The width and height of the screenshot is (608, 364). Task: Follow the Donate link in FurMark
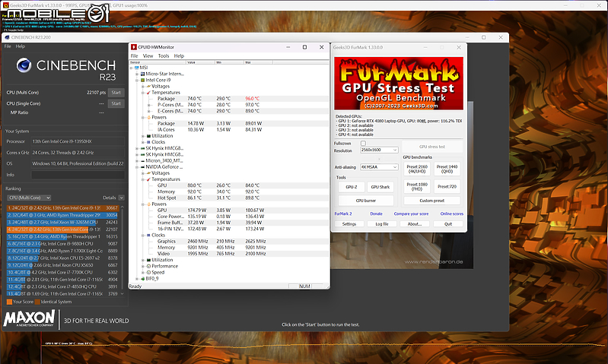coord(376,214)
